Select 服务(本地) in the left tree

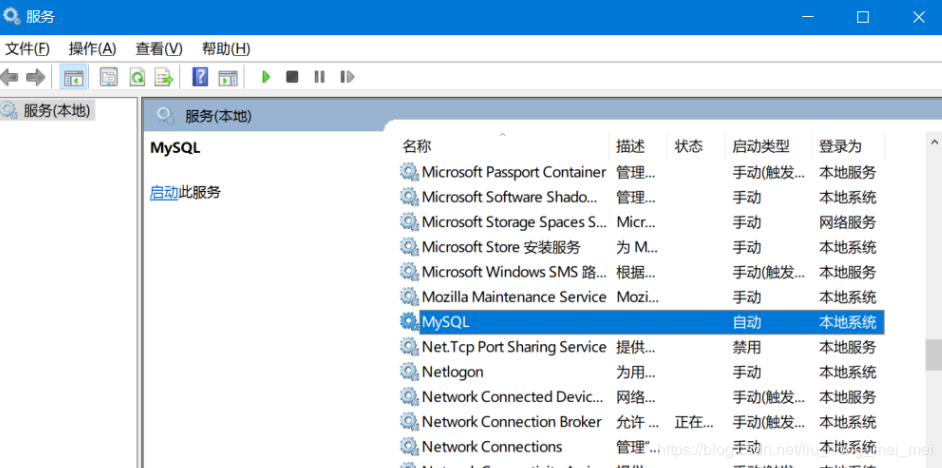56,110
